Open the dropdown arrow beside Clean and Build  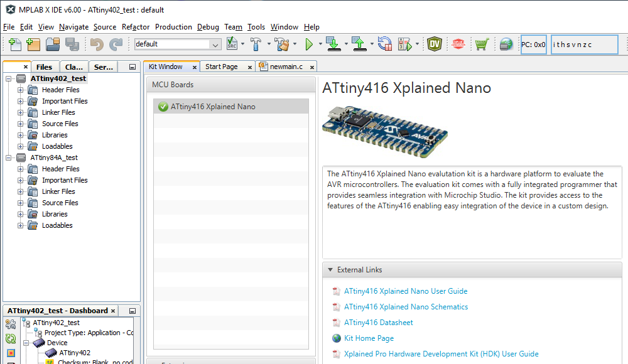pyautogui.click(x=295, y=44)
